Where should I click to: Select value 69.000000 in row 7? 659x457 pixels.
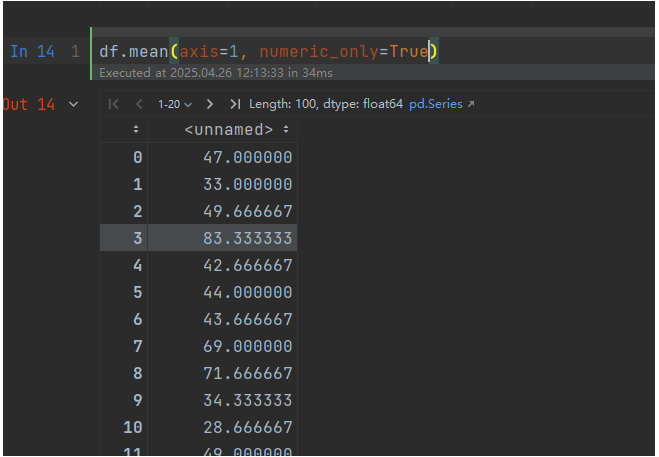click(x=248, y=346)
